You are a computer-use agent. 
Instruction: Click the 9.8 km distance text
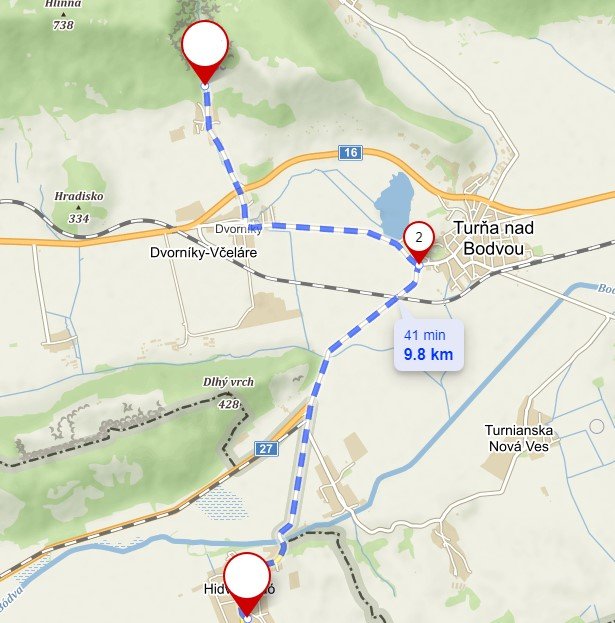point(428,354)
